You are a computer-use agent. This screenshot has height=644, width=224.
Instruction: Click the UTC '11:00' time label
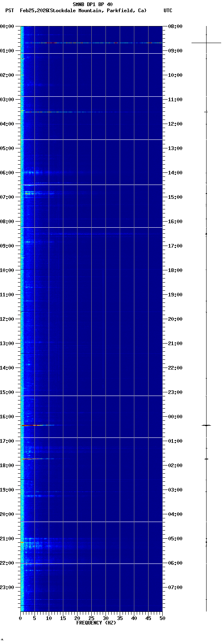[175, 100]
